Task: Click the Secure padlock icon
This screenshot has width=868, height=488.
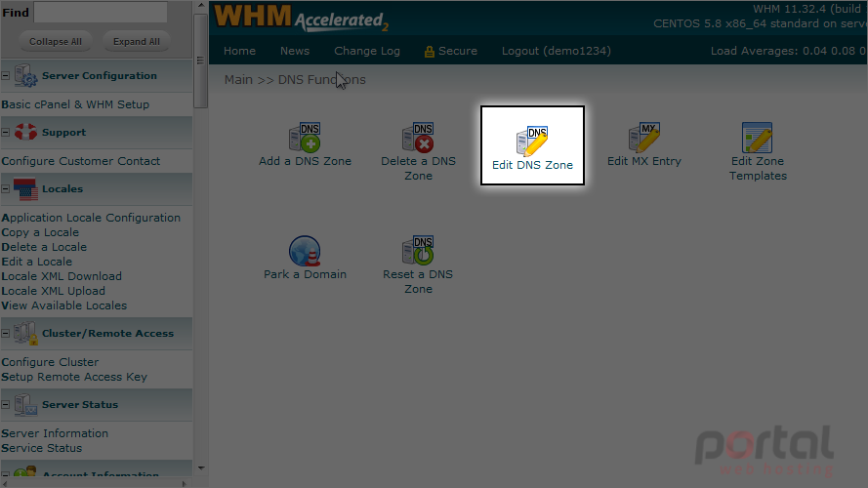Action: click(429, 52)
